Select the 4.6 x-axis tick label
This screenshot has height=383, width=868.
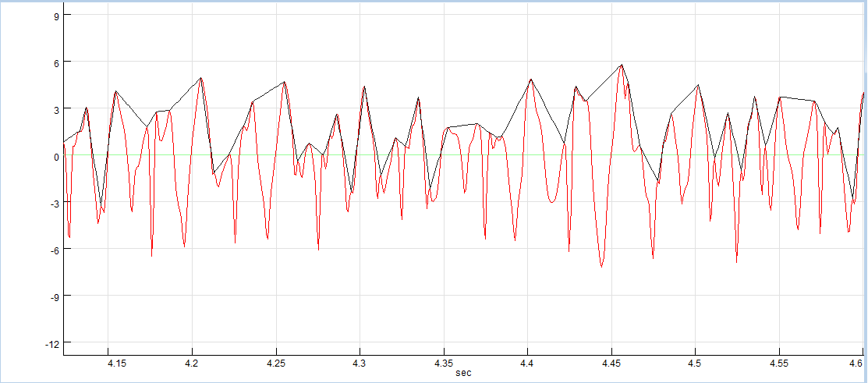(856, 363)
